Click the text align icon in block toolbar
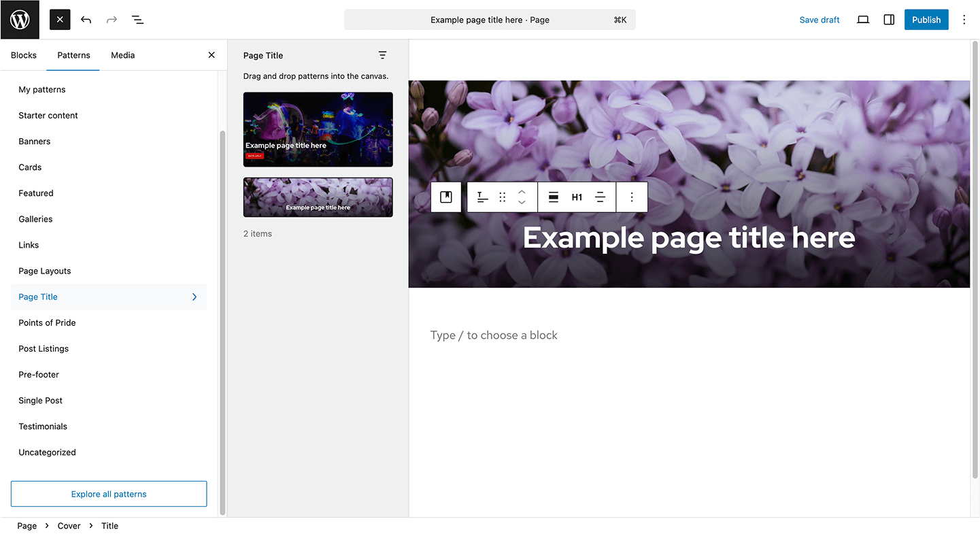Viewport: 980px width, 534px height. tap(600, 197)
